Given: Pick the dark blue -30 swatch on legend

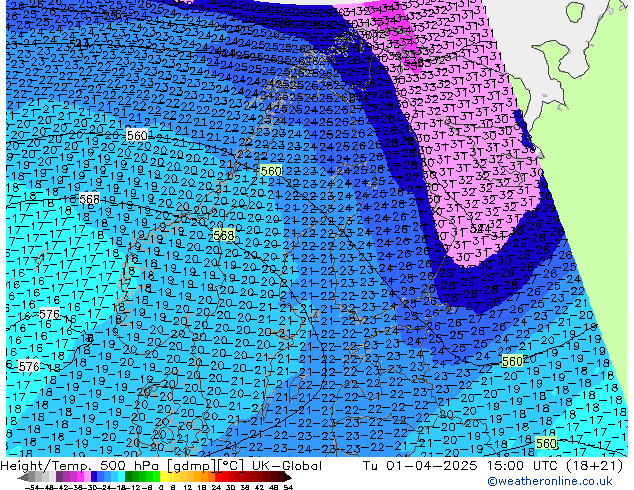Looking at the screenshot, I should tap(94, 476).
